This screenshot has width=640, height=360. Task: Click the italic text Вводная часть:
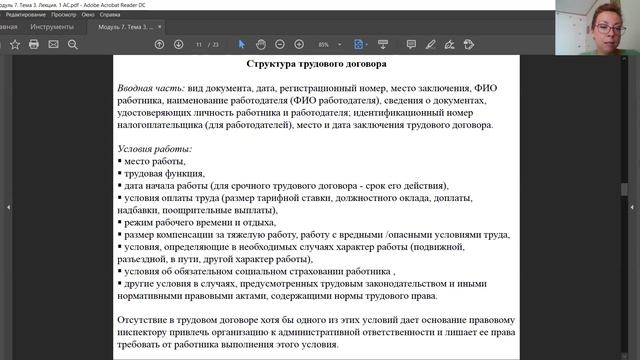(151, 88)
